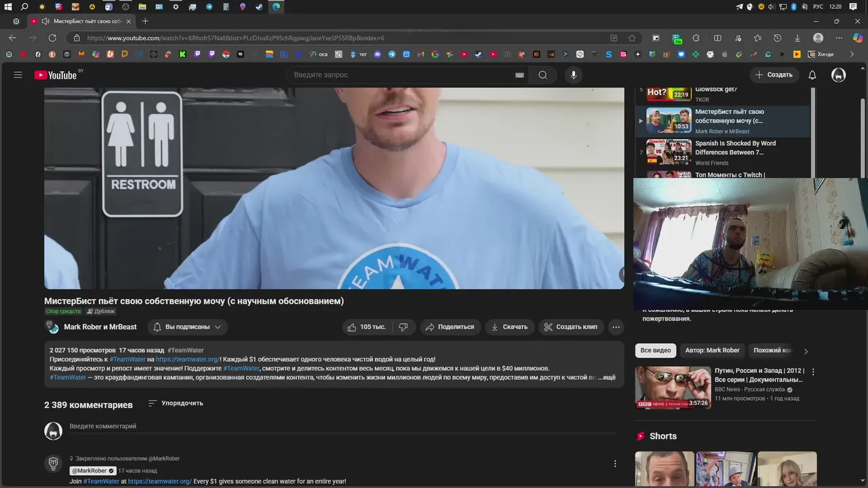Click the Скачать download button

509,327
